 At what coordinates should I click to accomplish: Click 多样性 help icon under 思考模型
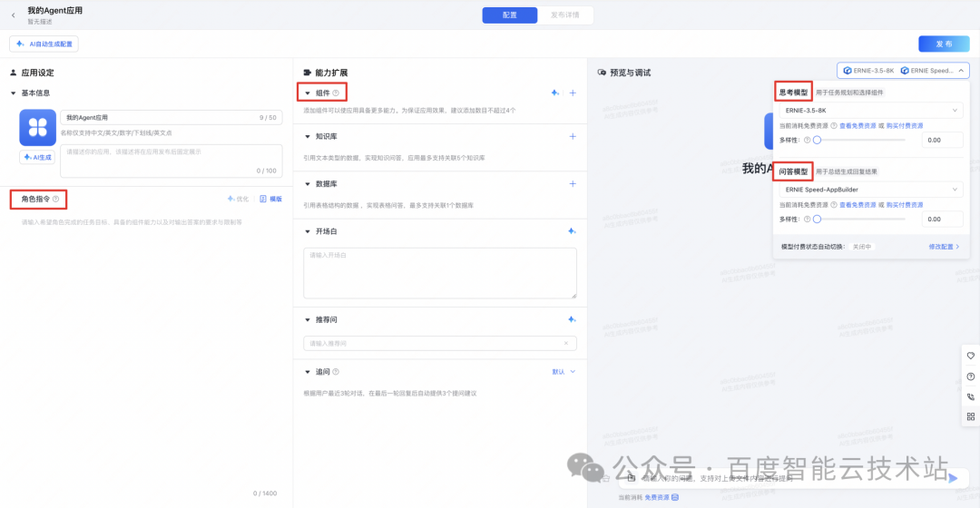coord(807,140)
